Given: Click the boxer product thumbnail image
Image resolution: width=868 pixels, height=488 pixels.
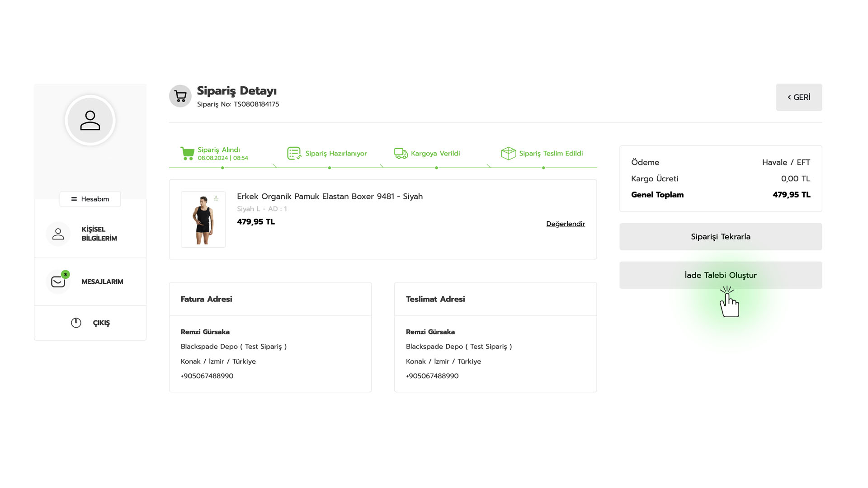Looking at the screenshot, I should tap(203, 220).
